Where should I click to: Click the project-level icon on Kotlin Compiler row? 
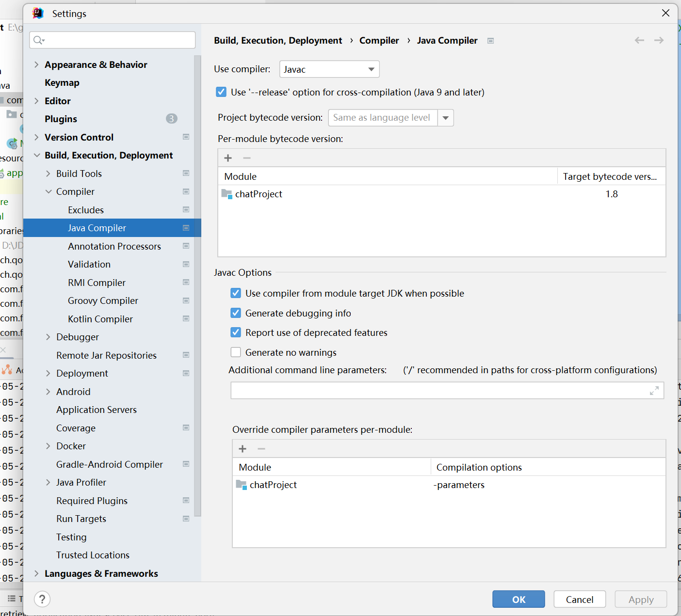click(x=186, y=318)
